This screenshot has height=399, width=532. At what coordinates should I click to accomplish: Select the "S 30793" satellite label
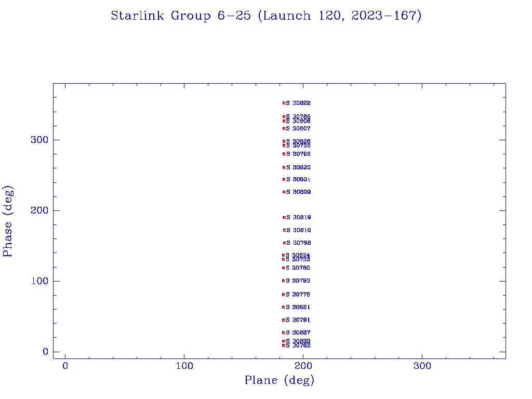coord(298,281)
